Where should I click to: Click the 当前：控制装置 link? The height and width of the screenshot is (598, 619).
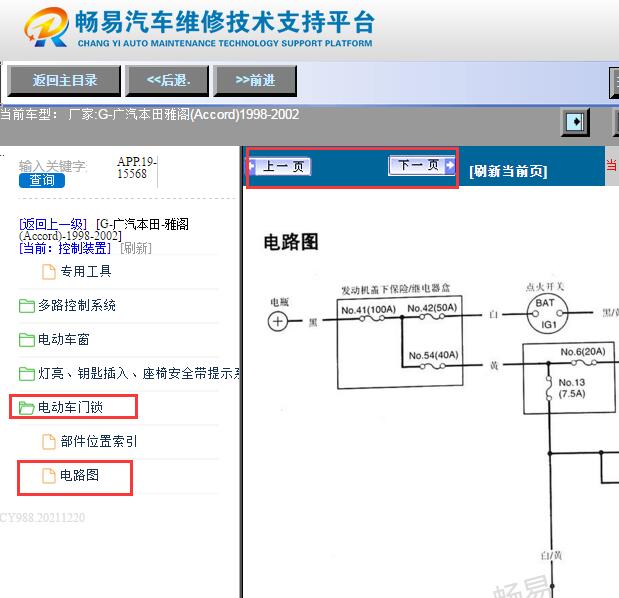[65, 248]
